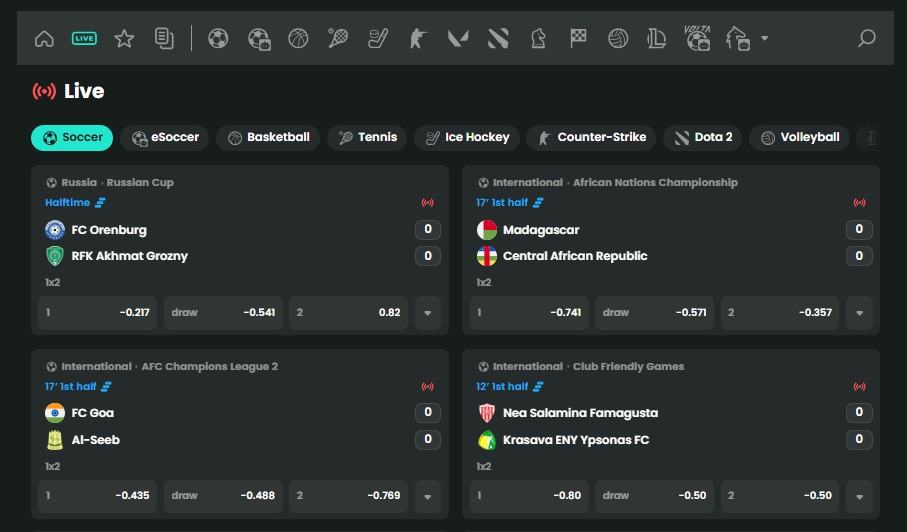Switch to Tennis tab
This screenshot has width=907, height=532.
pyautogui.click(x=367, y=138)
